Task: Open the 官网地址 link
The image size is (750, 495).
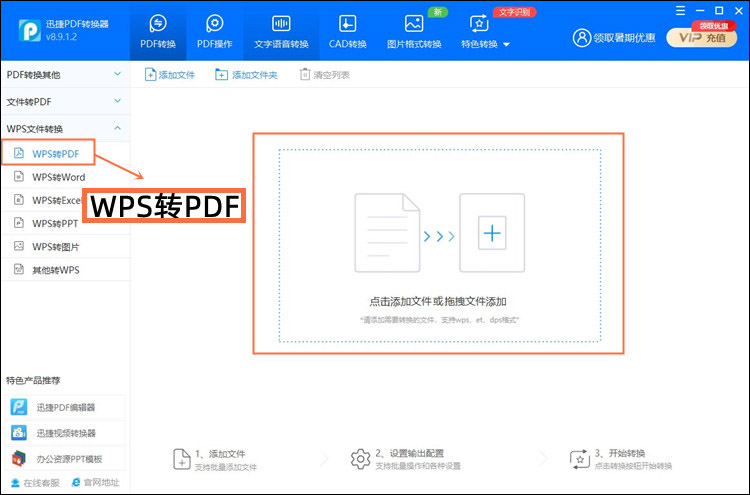Action: point(96,483)
